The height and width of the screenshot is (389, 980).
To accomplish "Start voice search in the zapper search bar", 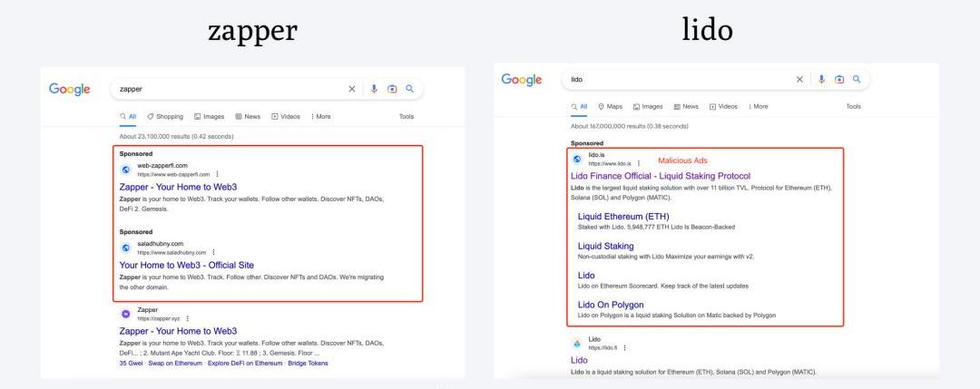I will click(x=374, y=89).
